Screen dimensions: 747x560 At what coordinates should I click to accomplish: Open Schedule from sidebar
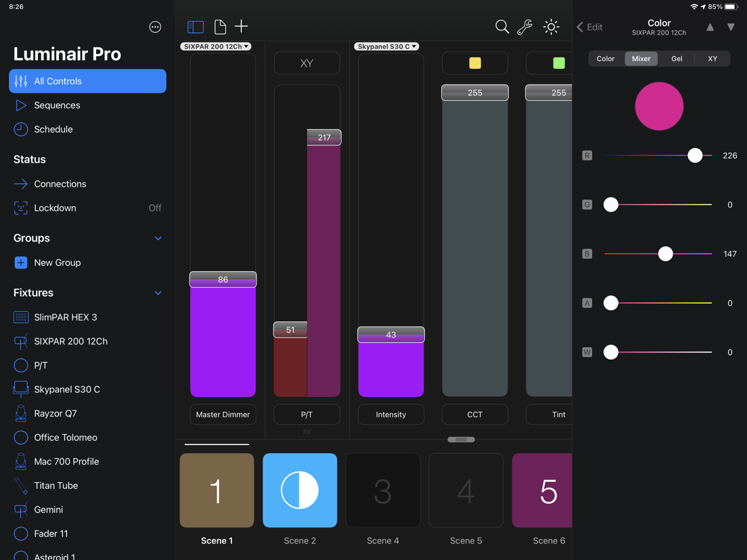coord(88,129)
